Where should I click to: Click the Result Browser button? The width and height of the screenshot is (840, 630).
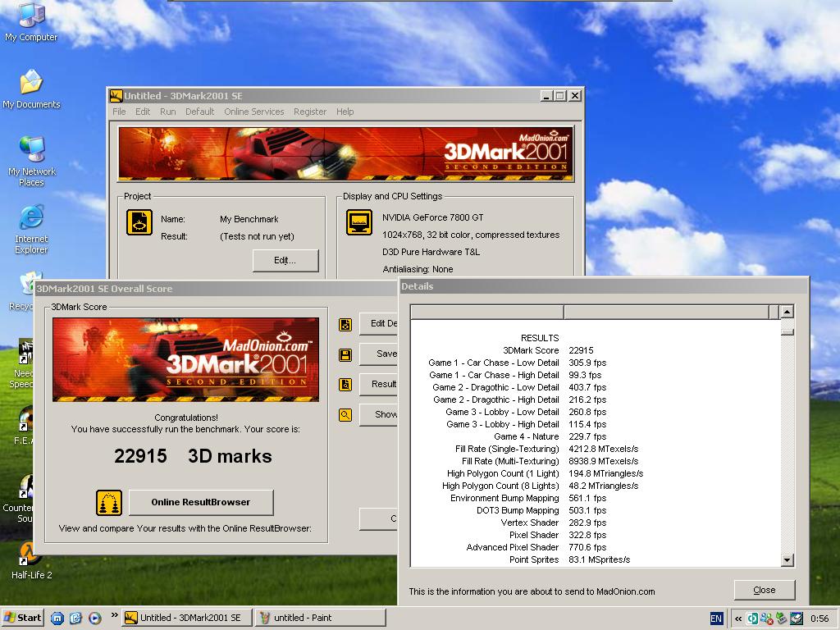click(x=379, y=384)
